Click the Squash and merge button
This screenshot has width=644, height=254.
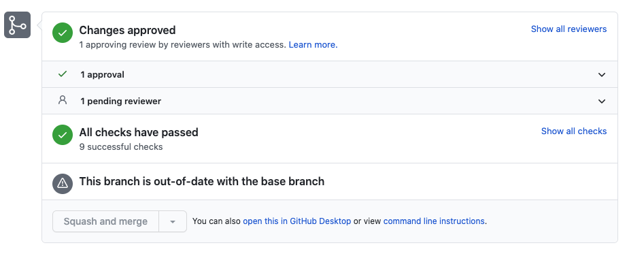105,221
